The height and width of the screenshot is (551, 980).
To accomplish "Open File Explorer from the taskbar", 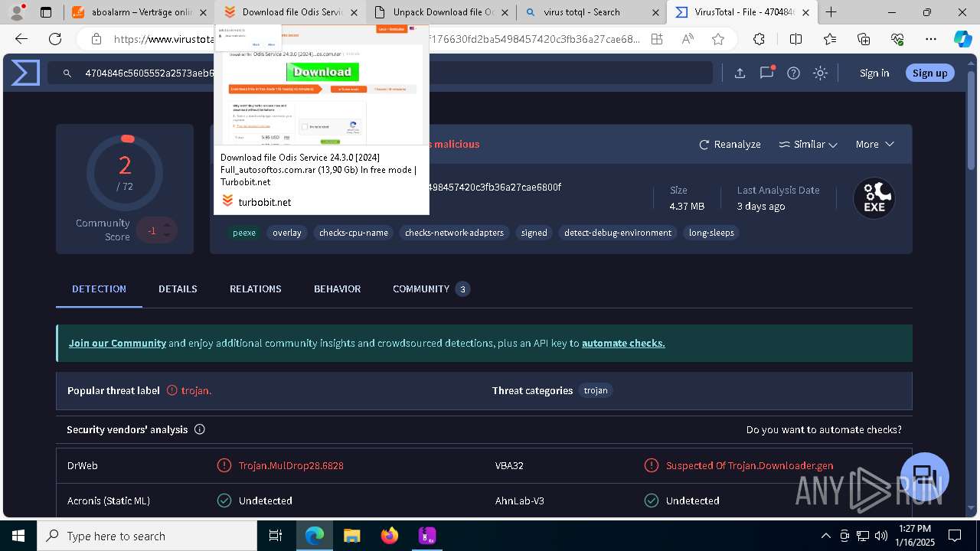I will 352,536.
